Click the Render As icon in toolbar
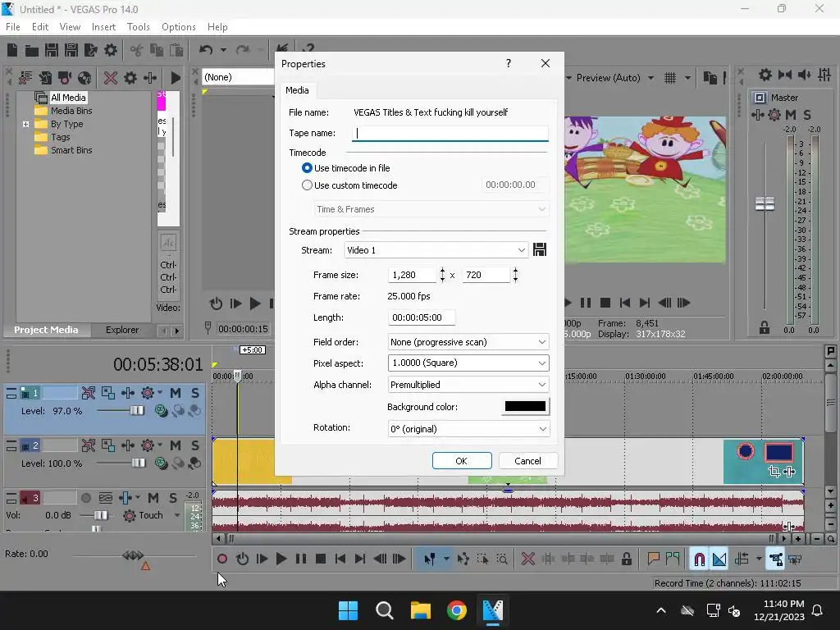 [91, 50]
